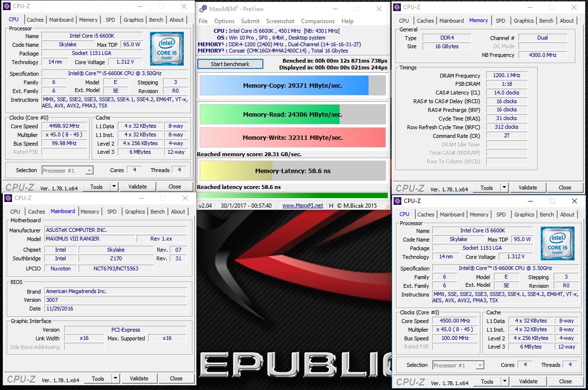Click Close in the 4498.92 MHz CPU-Z window
588x390 pixels.
point(175,187)
